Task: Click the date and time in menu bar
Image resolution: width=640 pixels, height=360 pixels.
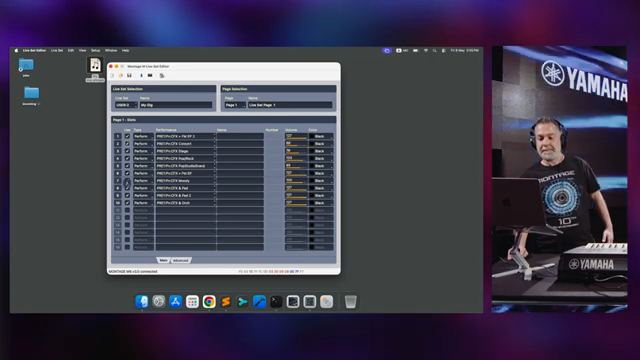Action: point(464,51)
